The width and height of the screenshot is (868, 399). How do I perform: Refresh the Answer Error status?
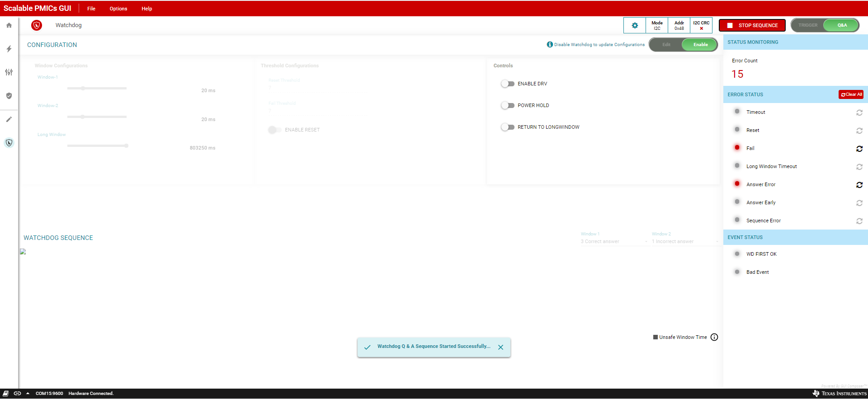(859, 185)
